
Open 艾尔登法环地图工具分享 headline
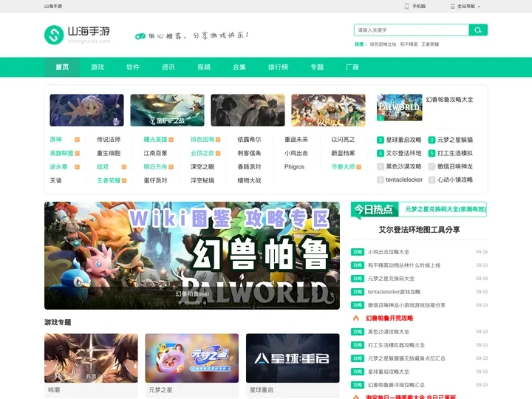(420, 230)
